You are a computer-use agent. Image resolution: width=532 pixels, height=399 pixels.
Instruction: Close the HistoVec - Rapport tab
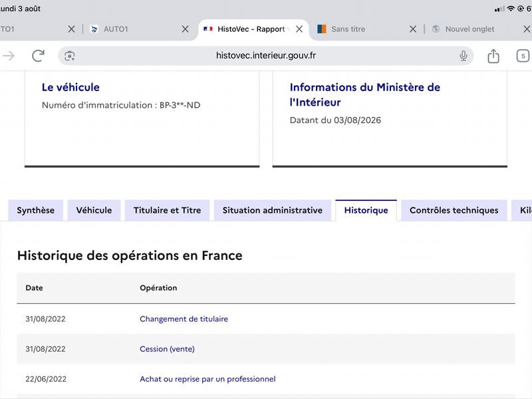[299, 29]
